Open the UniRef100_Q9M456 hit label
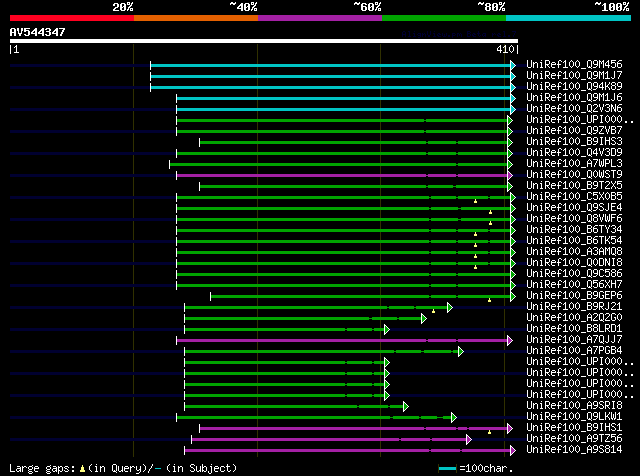 (574, 65)
